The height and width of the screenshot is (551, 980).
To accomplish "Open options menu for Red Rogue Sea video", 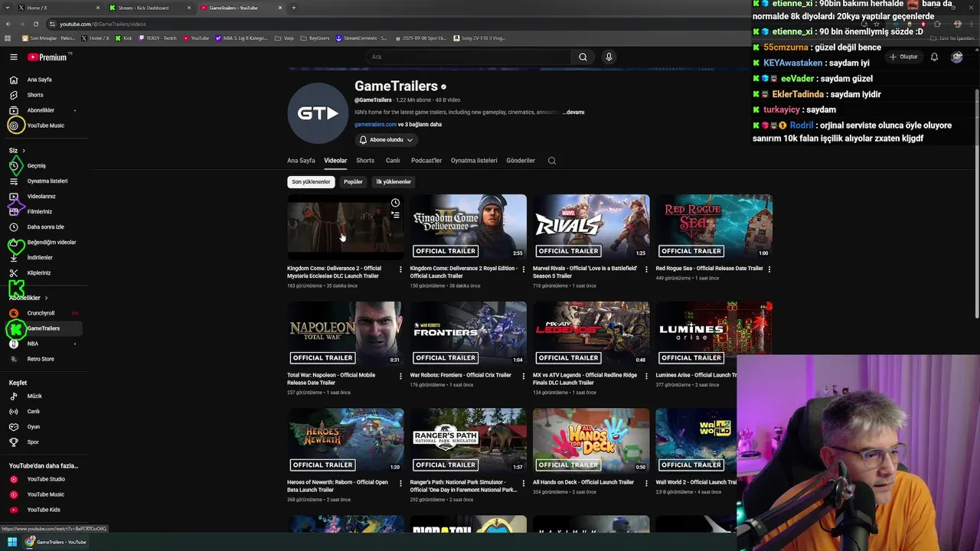I will 769,269.
